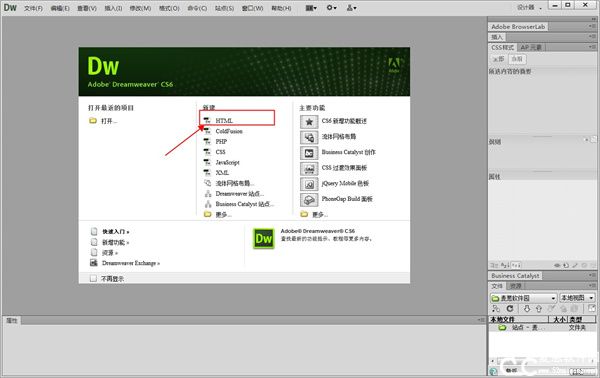Open the File(F) menu
600x378 pixels.
[x=33, y=8]
